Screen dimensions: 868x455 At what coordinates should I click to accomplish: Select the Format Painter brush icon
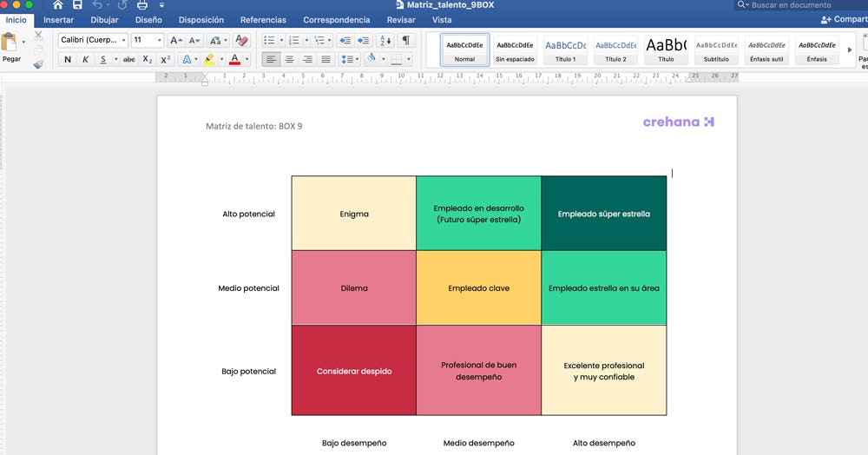click(x=38, y=64)
